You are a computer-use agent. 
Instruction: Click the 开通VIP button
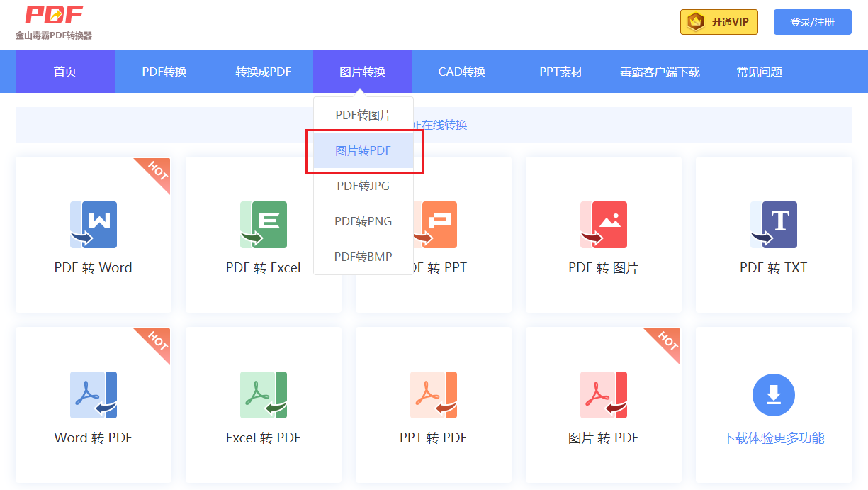(718, 22)
